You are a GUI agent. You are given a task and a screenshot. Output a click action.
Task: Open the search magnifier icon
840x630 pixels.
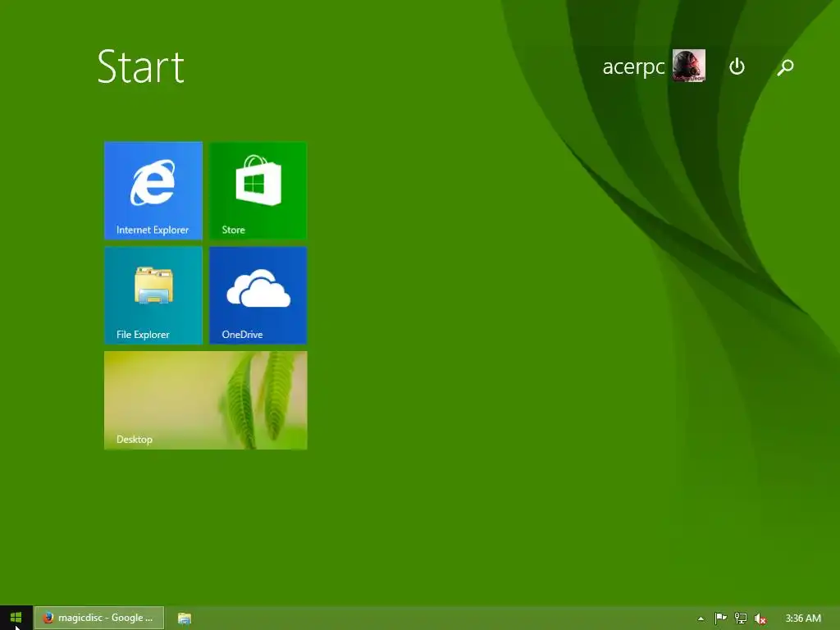pyautogui.click(x=785, y=67)
